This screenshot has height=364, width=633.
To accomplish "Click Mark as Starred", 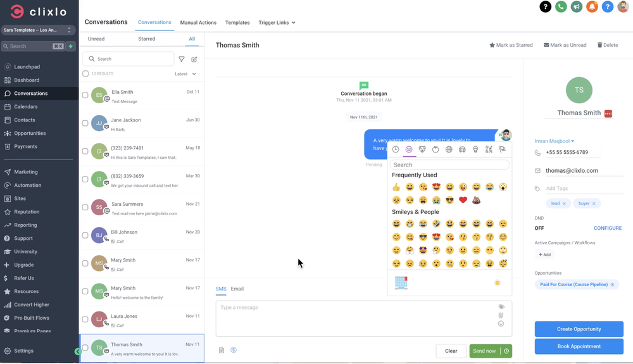I will (x=511, y=45).
